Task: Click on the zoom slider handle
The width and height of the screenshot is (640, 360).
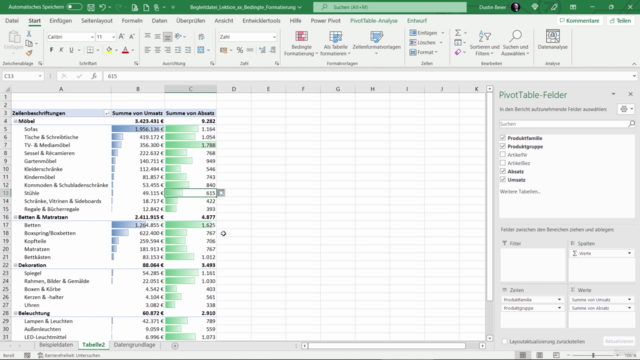Action: pos(593,355)
